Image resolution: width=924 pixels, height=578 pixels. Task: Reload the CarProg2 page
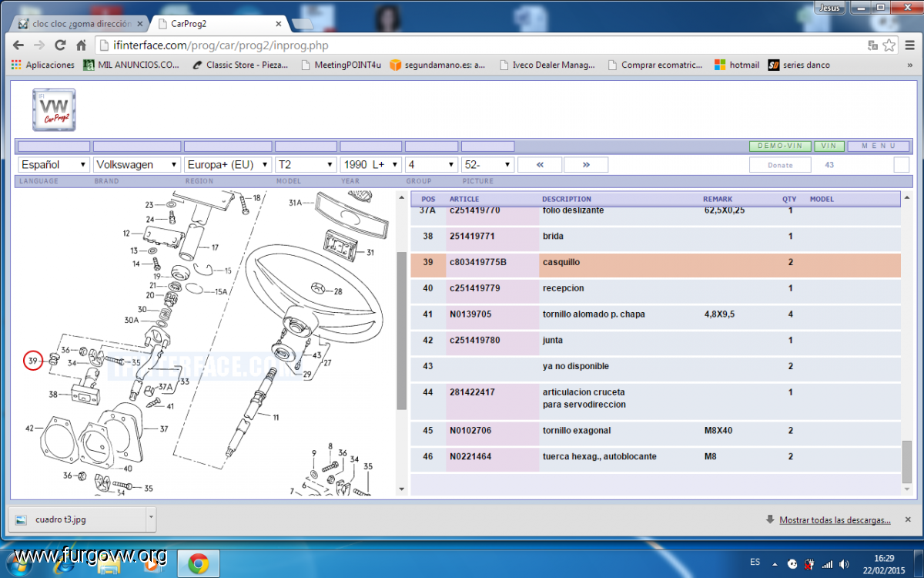point(59,45)
